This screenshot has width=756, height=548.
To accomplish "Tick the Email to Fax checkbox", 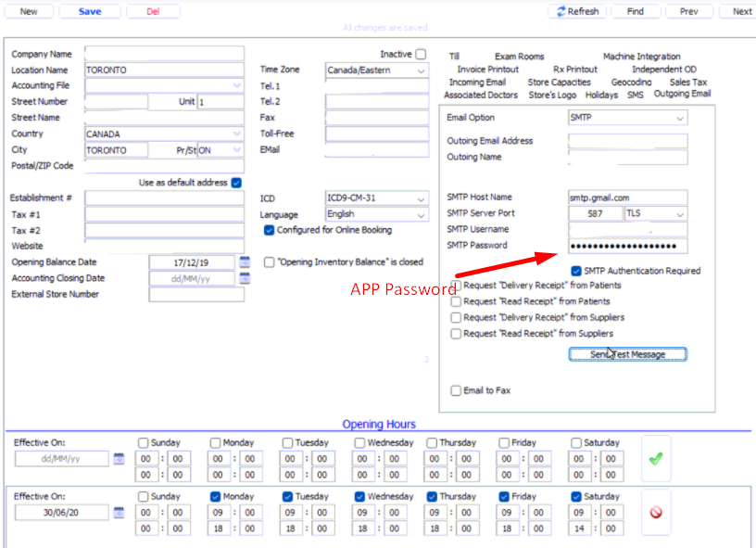I will coord(456,390).
